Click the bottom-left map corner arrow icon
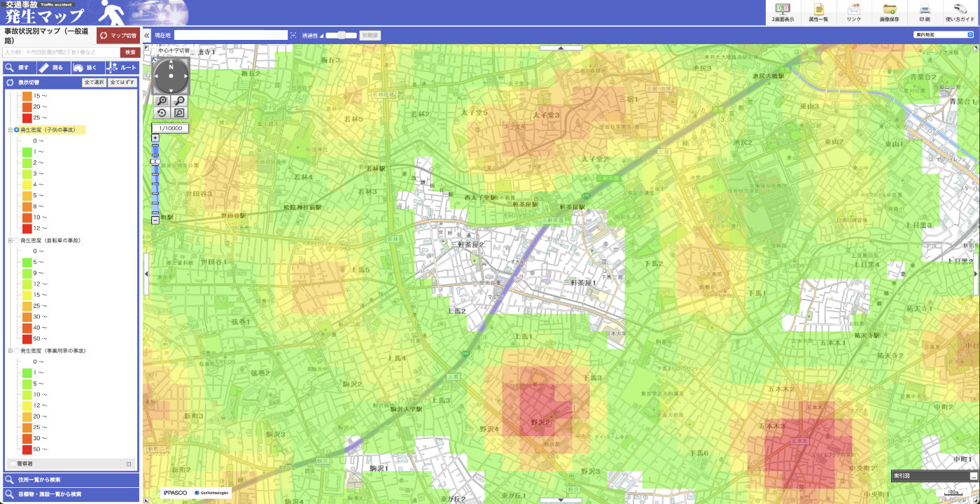This screenshot has width=980, height=504. (x=146, y=500)
